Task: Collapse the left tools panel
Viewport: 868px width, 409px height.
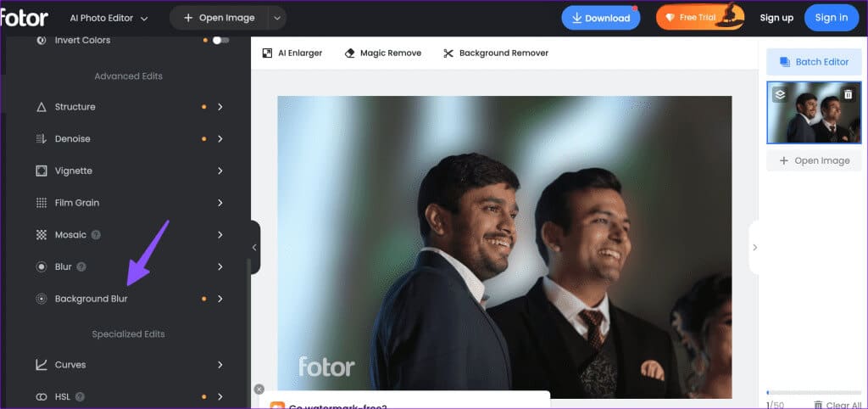Action: pos(254,248)
